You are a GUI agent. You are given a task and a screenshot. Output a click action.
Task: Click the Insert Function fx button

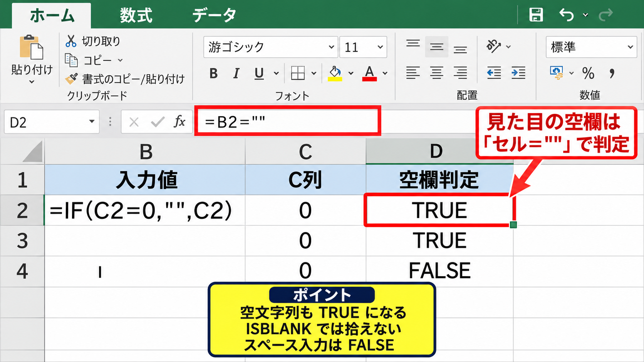click(179, 122)
